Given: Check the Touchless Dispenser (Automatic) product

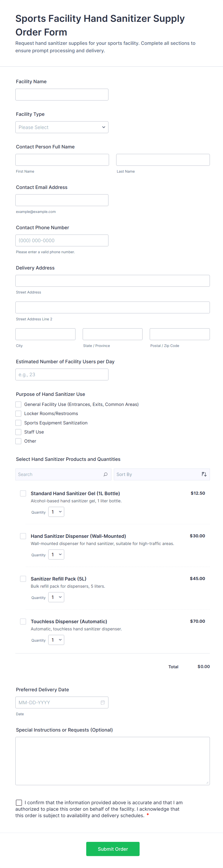Looking at the screenshot, I should tap(23, 621).
